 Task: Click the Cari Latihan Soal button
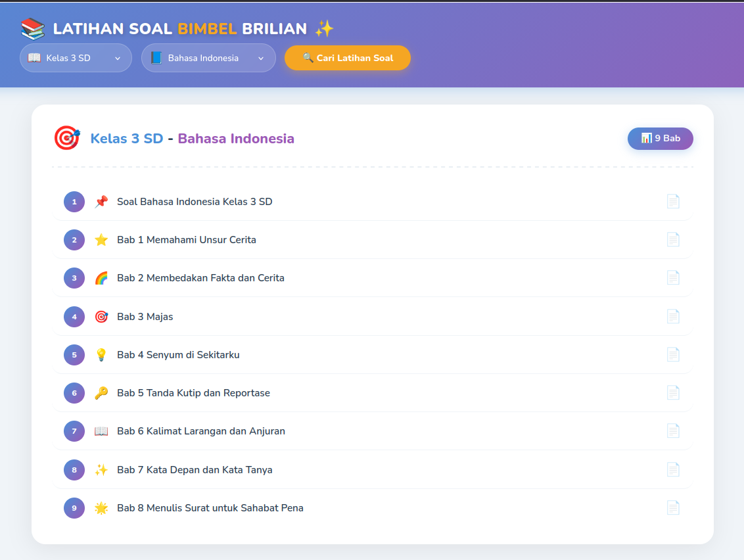pyautogui.click(x=347, y=58)
